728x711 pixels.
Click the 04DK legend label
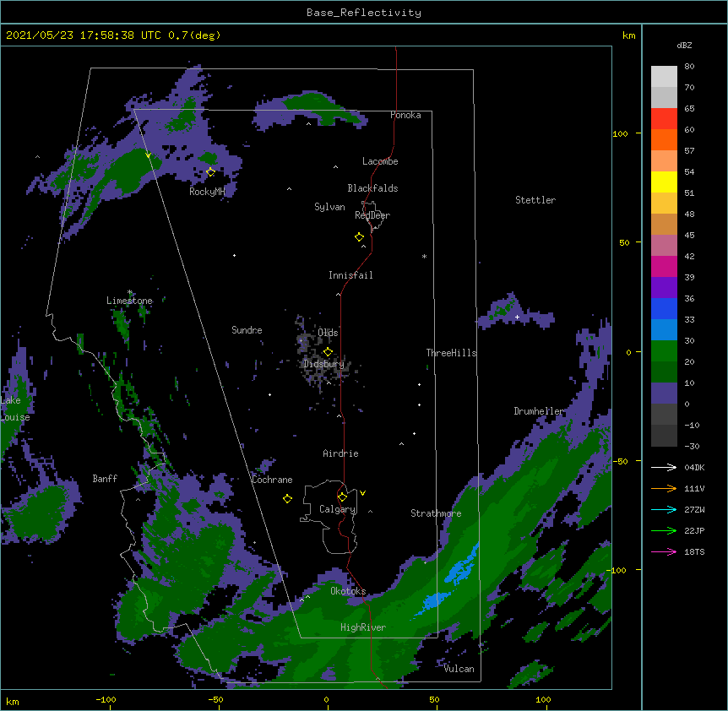coord(694,467)
